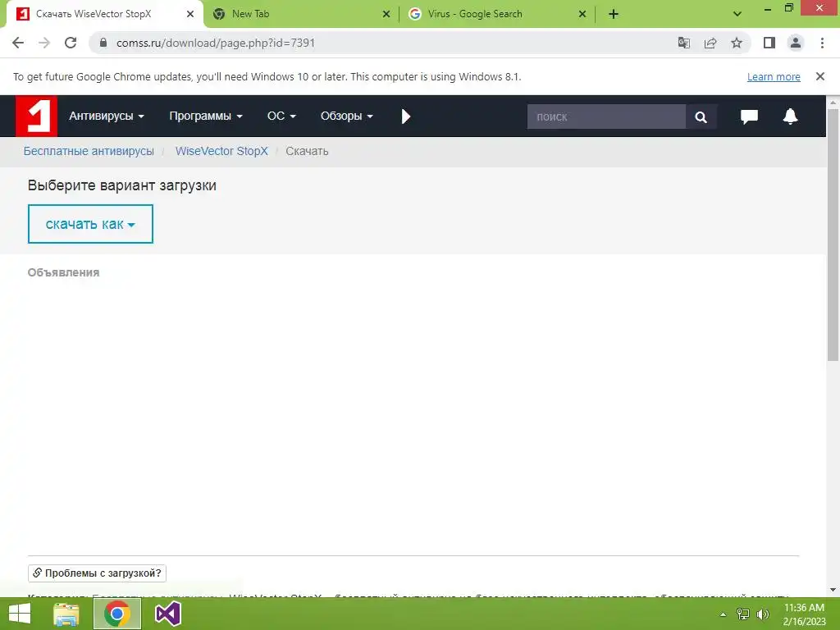This screenshot has width=840, height=630.
Task: Click the page vertical scrollbar thumb
Action: coord(833,235)
